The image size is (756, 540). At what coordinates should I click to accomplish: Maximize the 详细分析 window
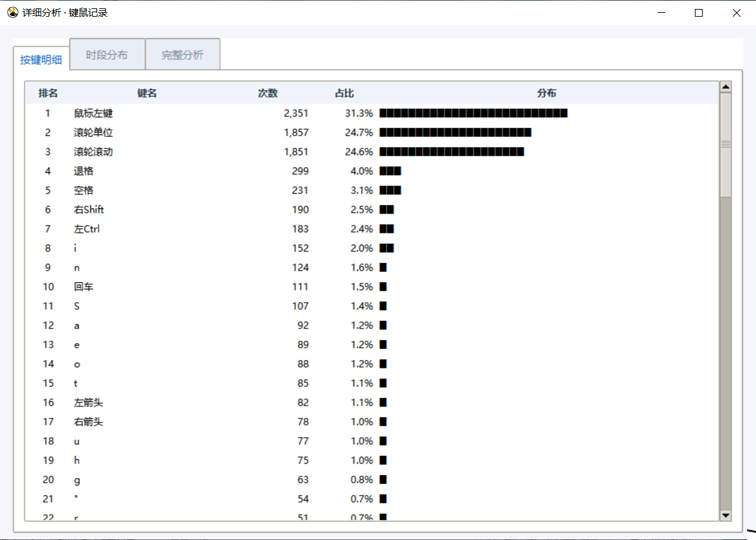click(699, 13)
